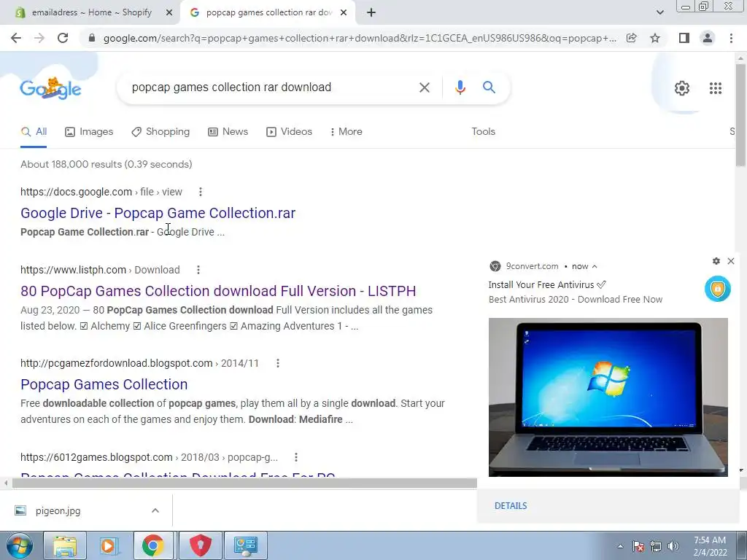
Task: Open options for docs.google.com result
Action: coord(201,192)
